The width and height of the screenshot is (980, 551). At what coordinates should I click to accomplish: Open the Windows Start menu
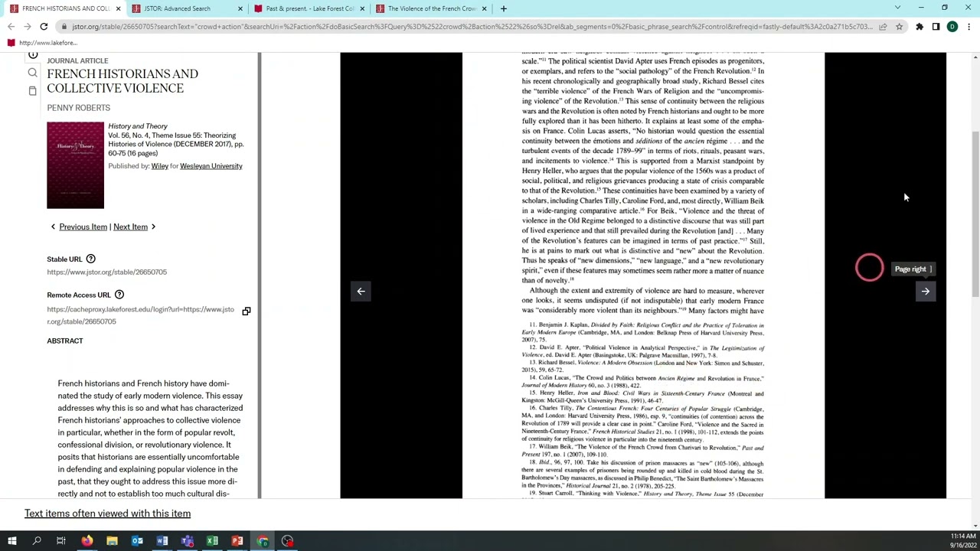[11, 541]
